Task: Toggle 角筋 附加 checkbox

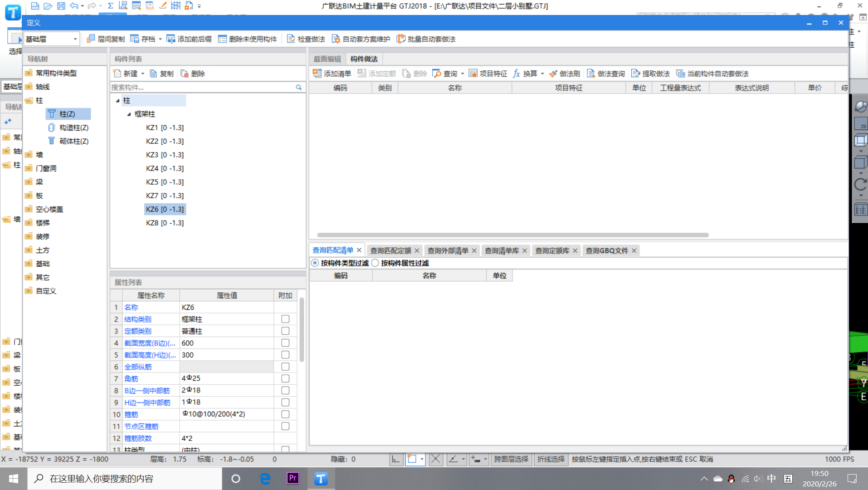Action: [285, 378]
